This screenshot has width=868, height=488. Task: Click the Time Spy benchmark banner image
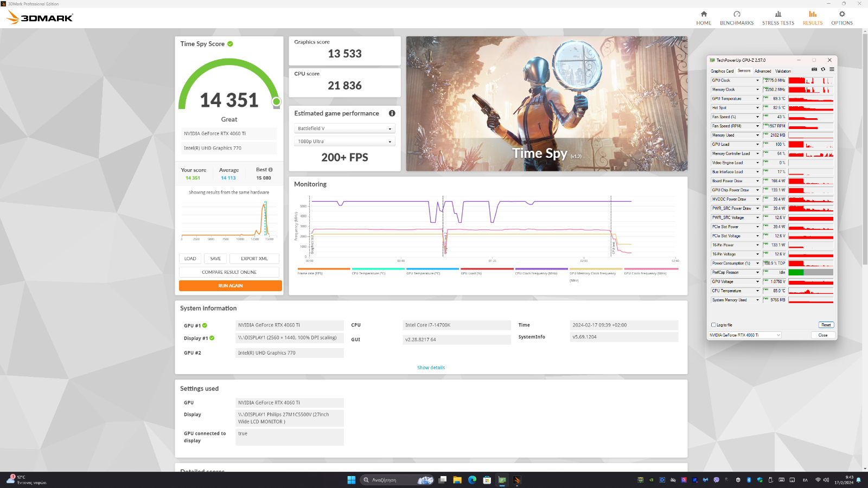coord(547,104)
